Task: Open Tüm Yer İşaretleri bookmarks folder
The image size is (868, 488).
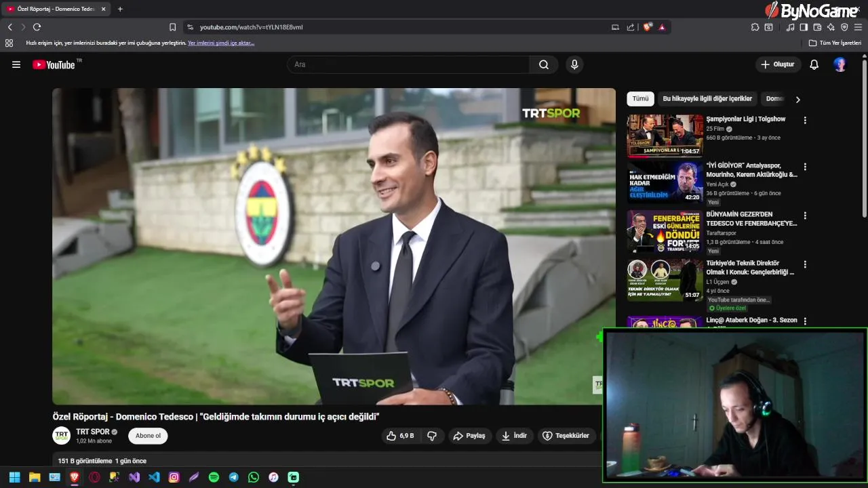Action: coord(835,43)
